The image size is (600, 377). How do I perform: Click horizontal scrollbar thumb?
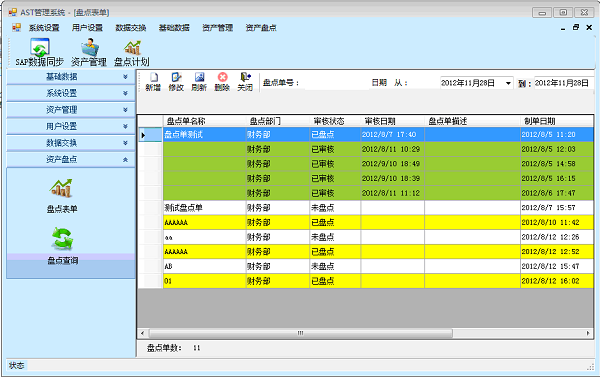(x=301, y=333)
